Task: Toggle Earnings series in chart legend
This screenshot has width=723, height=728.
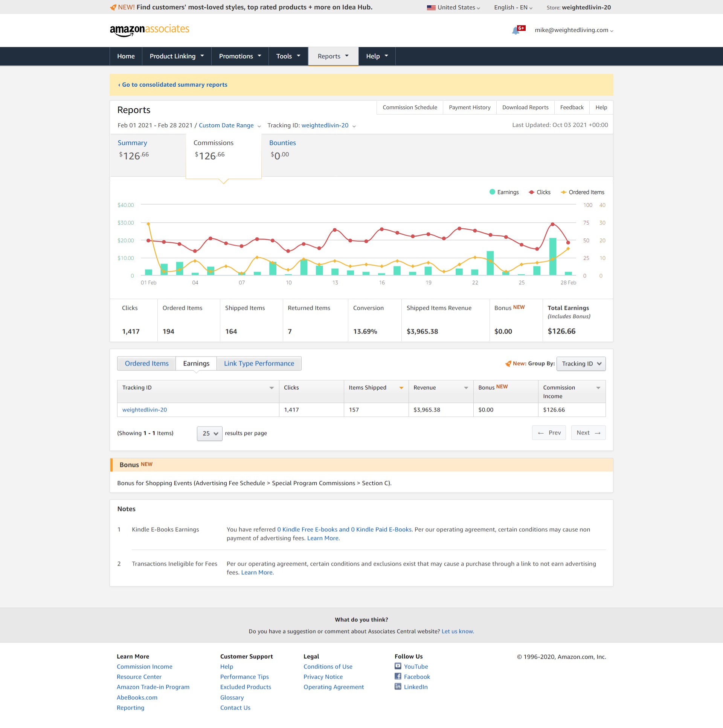Action: tap(504, 192)
